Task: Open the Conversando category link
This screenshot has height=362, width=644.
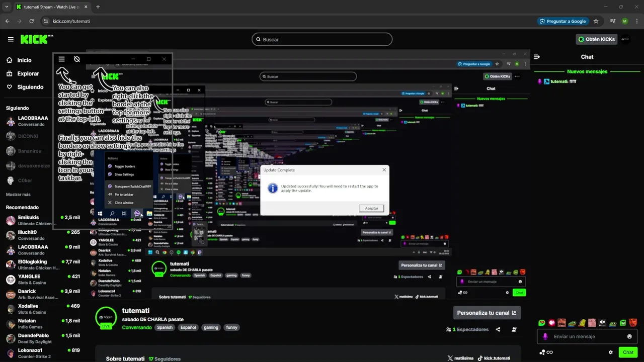Action: click(137, 327)
